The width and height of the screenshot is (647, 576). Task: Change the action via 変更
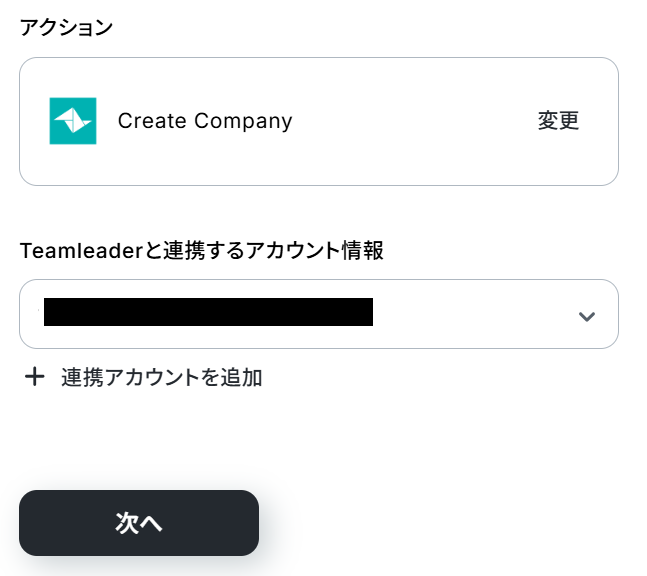(558, 121)
